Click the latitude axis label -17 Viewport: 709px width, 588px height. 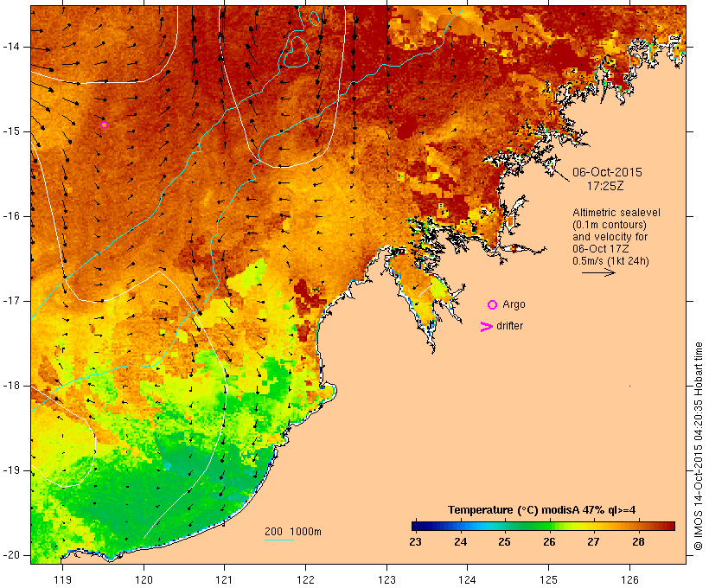(x=11, y=301)
